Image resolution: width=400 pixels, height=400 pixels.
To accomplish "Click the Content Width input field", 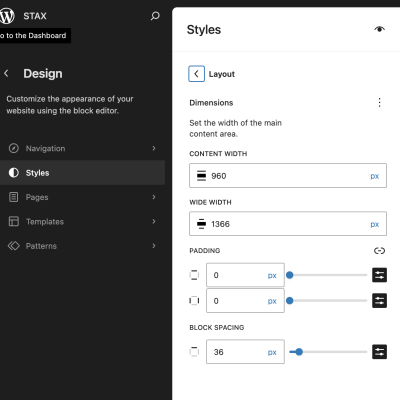I will [x=288, y=176].
